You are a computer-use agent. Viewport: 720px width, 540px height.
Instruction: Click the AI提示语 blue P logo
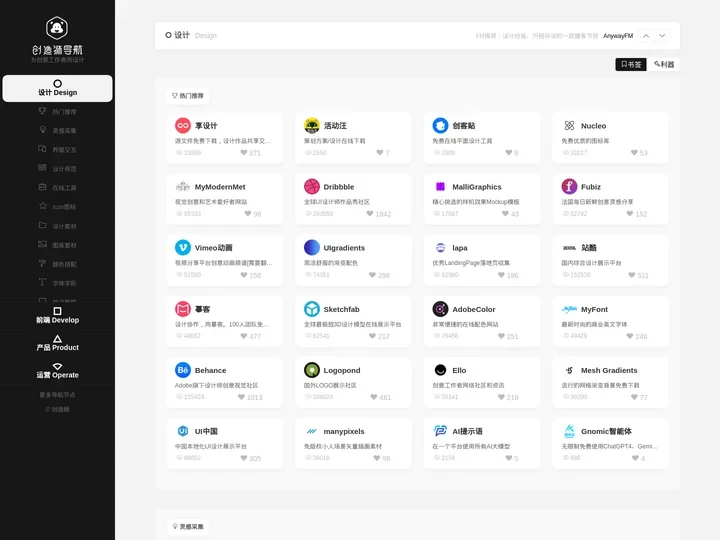(440, 431)
